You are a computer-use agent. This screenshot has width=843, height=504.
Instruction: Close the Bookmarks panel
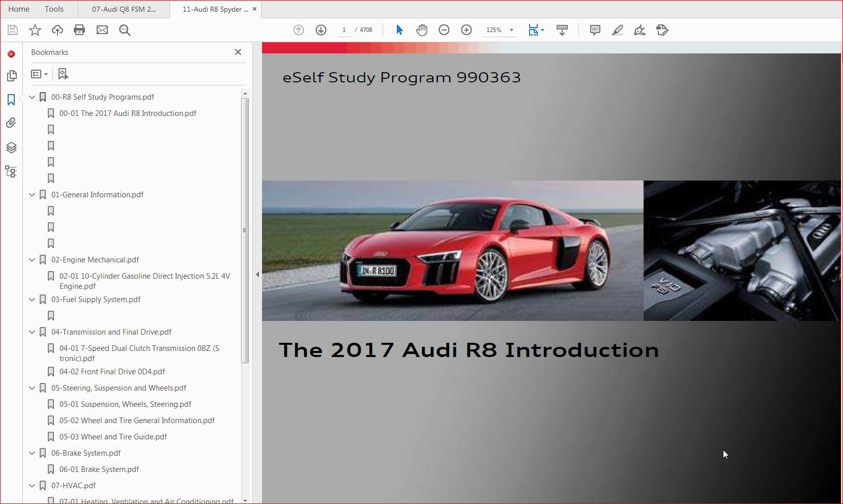pyautogui.click(x=238, y=52)
